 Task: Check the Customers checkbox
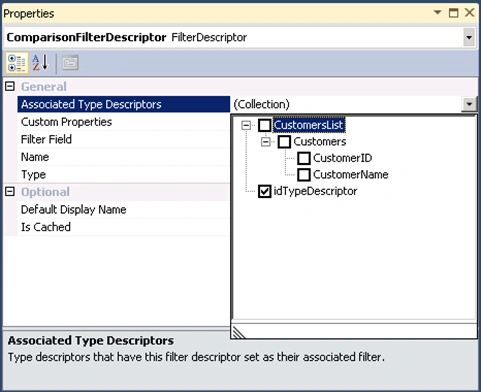tap(284, 142)
